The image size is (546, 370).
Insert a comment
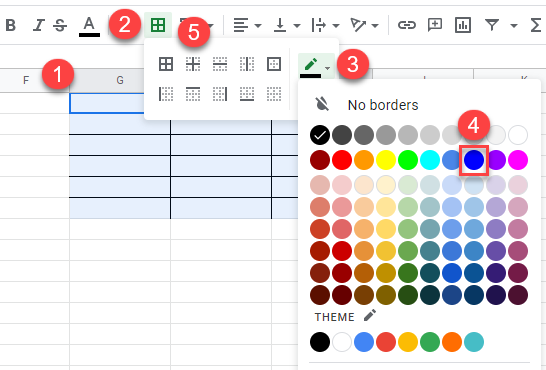pyautogui.click(x=435, y=25)
